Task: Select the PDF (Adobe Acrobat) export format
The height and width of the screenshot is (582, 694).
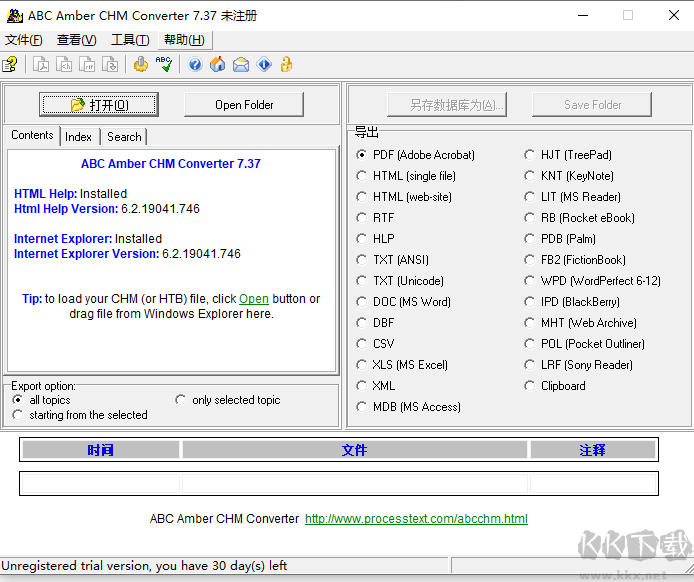Action: coord(362,155)
